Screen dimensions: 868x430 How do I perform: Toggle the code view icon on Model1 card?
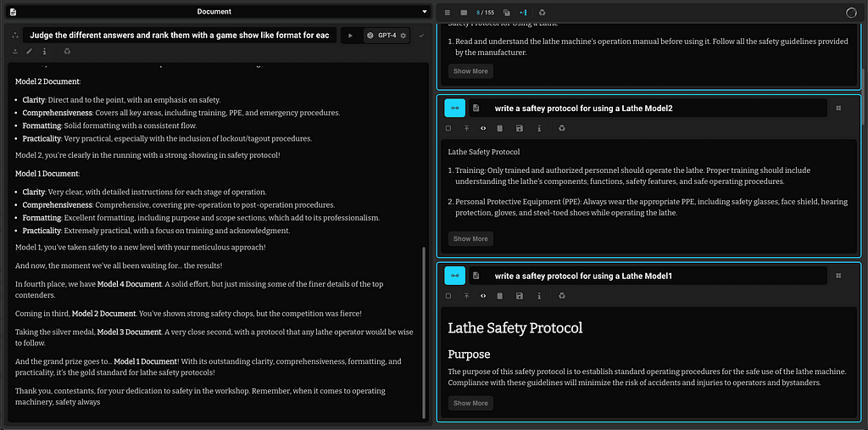click(x=483, y=296)
